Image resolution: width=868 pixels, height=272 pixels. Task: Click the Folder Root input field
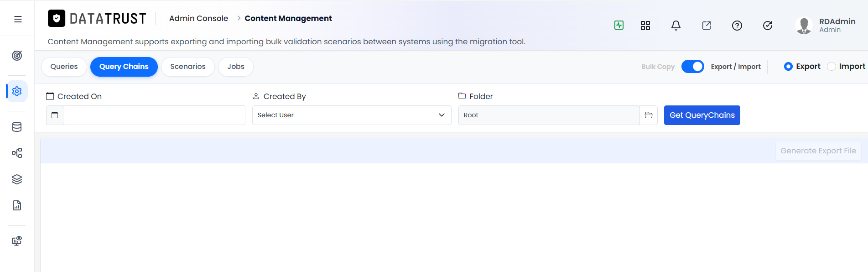pyautogui.click(x=549, y=115)
